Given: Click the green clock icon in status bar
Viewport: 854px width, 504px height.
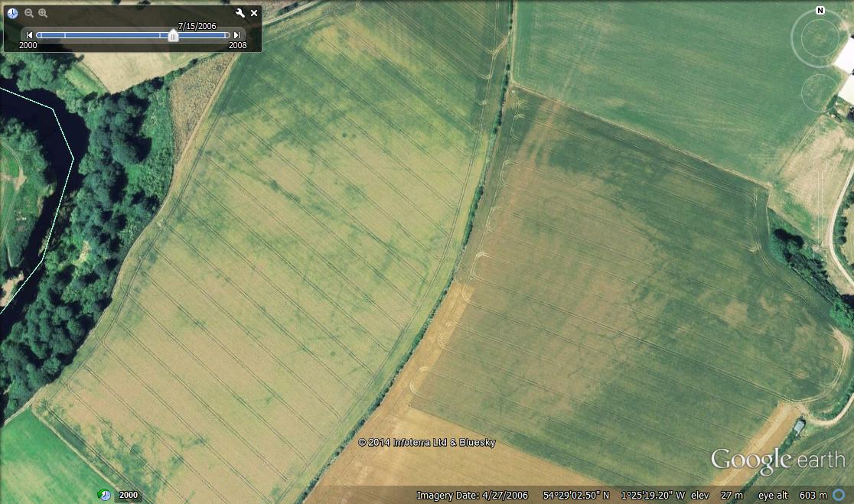Looking at the screenshot, I should (104, 495).
